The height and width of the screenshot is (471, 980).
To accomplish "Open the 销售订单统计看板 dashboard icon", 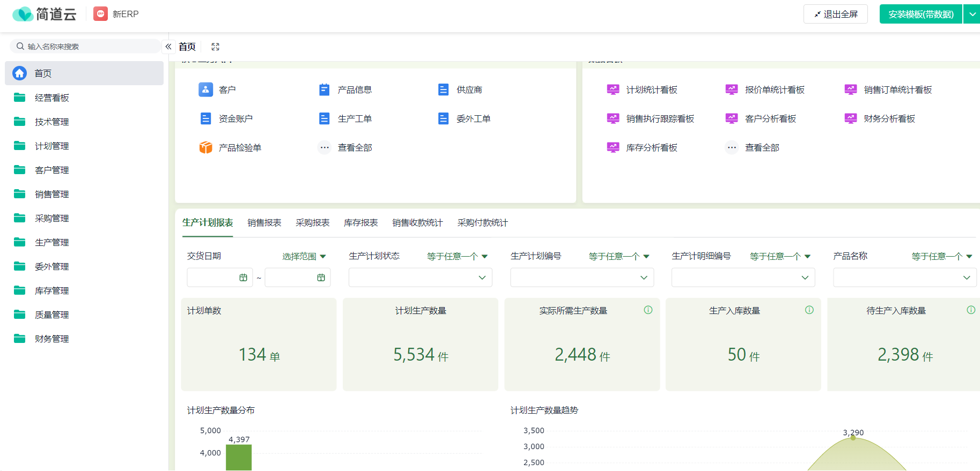I will 851,89.
